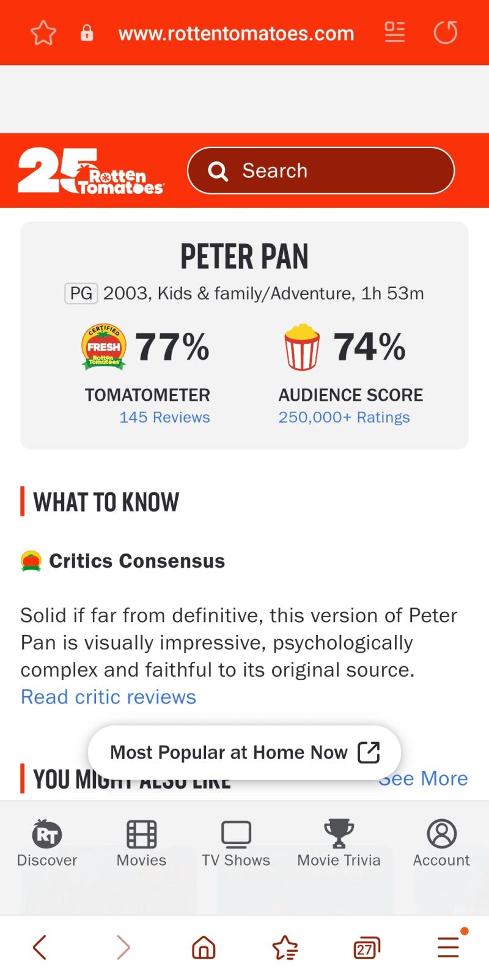Open Most Popular at Home Now
The width and height of the screenshot is (489, 980).
244,752
